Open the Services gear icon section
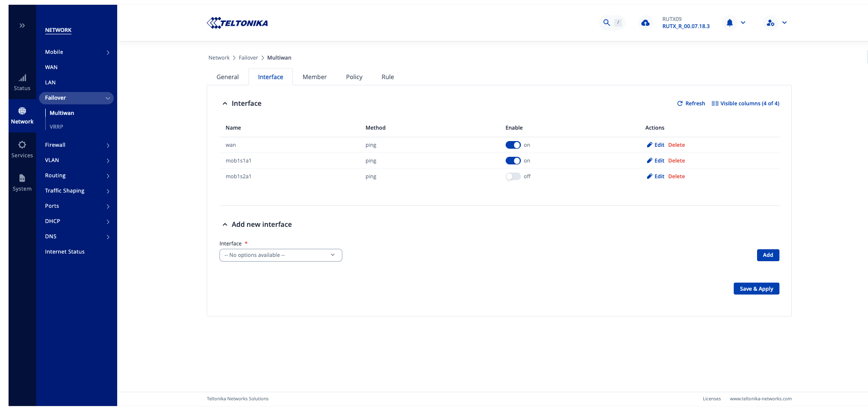 pyautogui.click(x=22, y=149)
